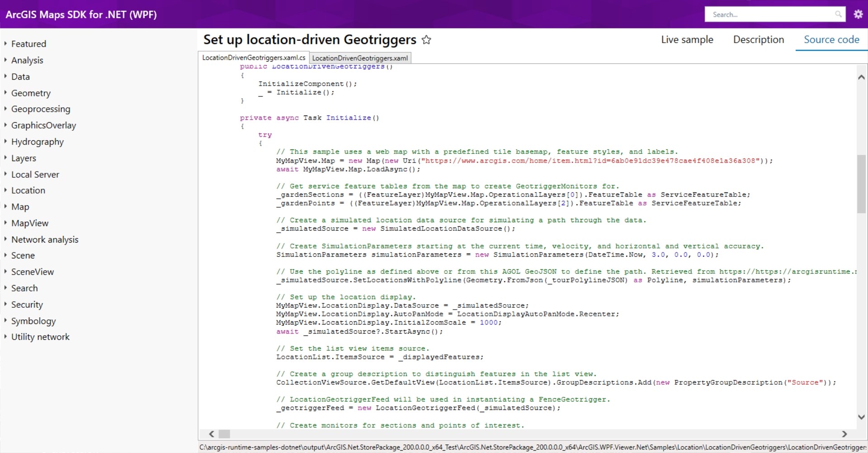
Task: Select the Search category
Action: [24, 288]
